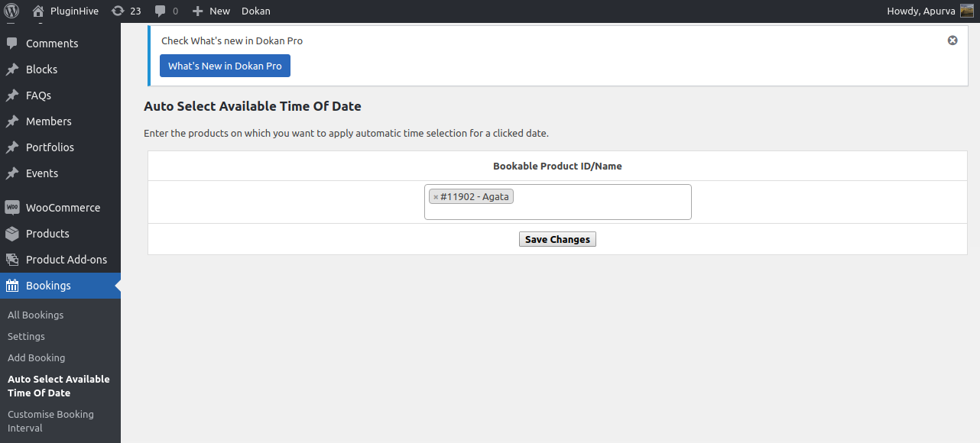Click the Events pin icon
980x443 pixels.
tap(12, 173)
